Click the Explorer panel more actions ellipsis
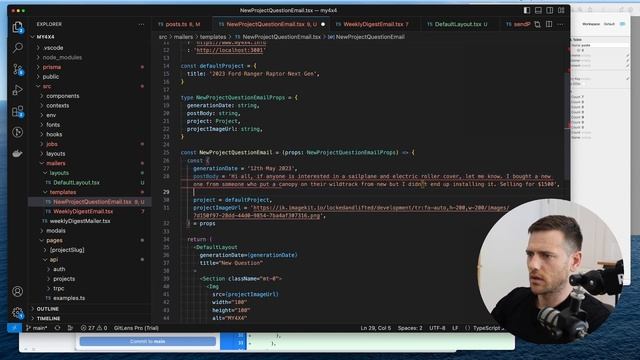 pyautogui.click(x=141, y=24)
